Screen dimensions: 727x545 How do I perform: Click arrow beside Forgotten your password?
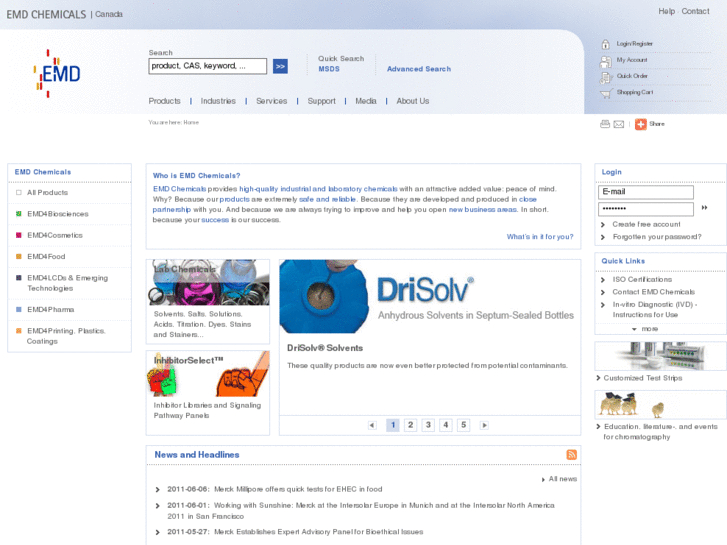tap(603, 237)
